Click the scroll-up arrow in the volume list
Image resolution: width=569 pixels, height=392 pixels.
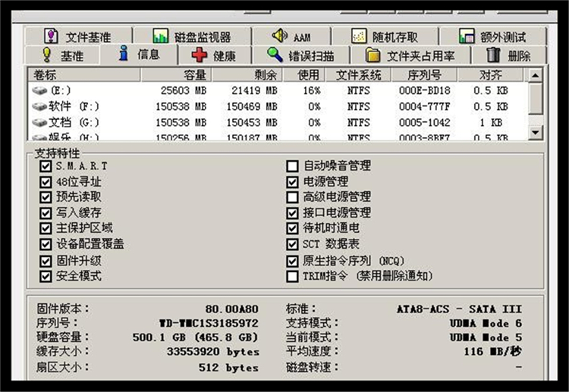tap(536, 76)
